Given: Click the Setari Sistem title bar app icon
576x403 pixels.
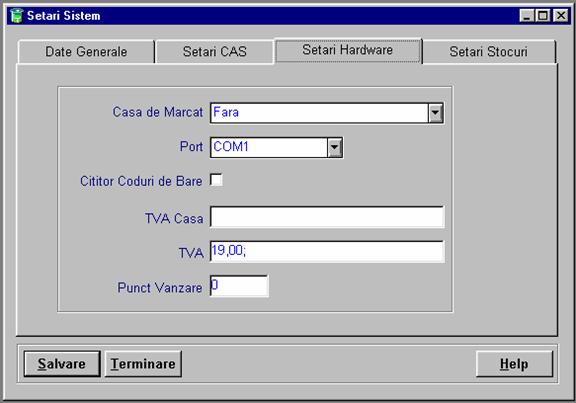Looking at the screenshot, I should 16,16.
